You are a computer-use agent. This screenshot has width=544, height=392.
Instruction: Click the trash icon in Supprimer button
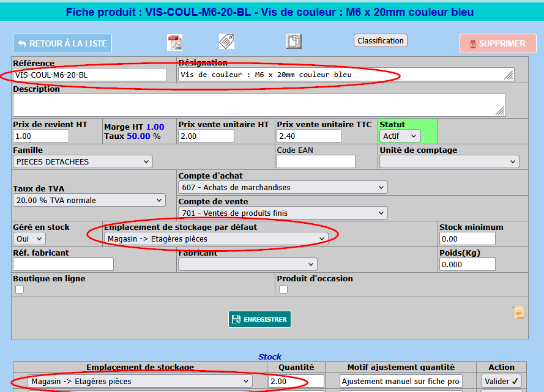pyautogui.click(x=472, y=44)
